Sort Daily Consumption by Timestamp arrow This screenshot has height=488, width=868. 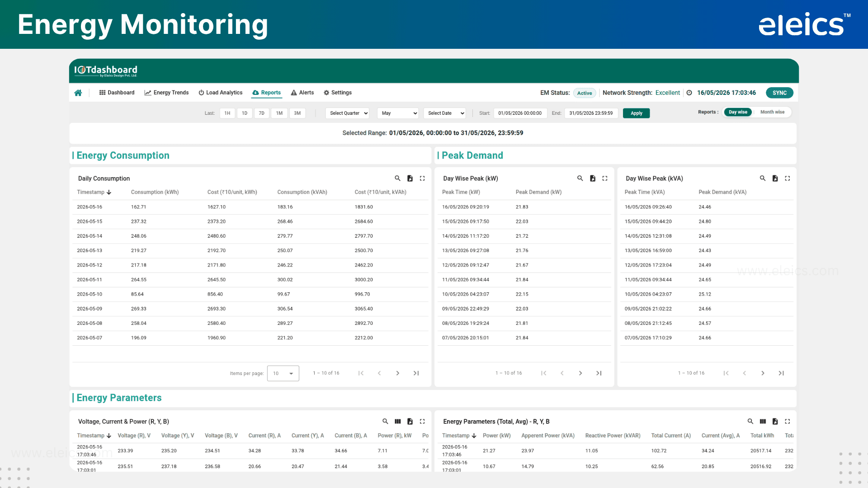click(x=109, y=192)
